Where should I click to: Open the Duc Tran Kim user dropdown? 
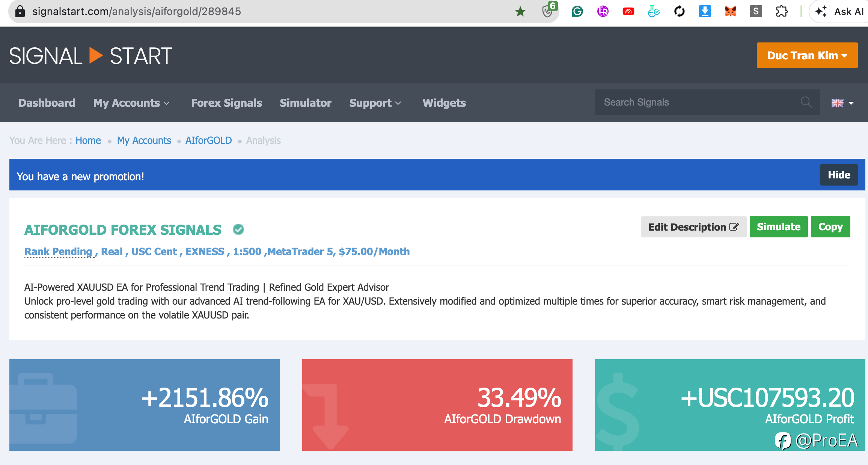pyautogui.click(x=807, y=55)
